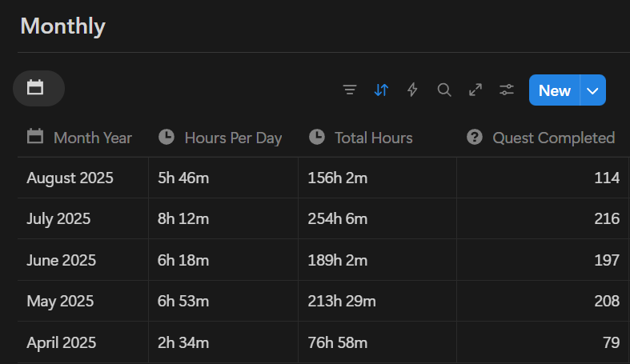Image resolution: width=630 pixels, height=364 pixels.
Task: Open the Month Year column header
Action: pos(92,138)
